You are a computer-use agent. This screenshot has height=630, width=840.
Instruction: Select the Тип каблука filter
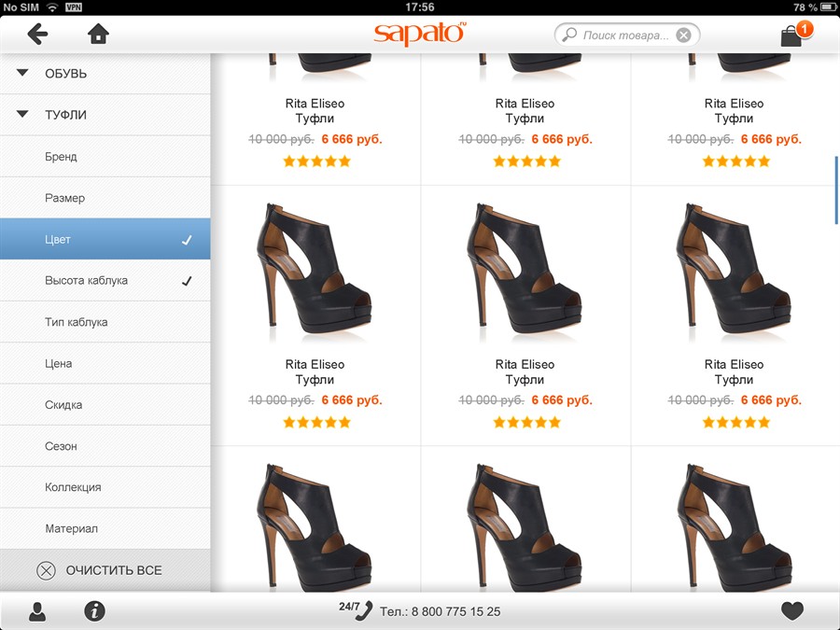(77, 322)
